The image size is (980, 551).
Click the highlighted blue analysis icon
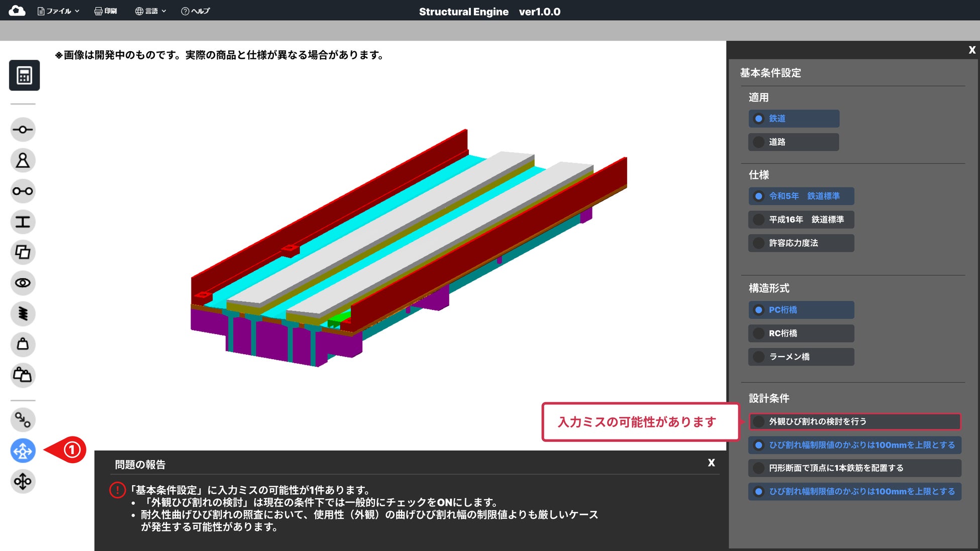pos(23,451)
